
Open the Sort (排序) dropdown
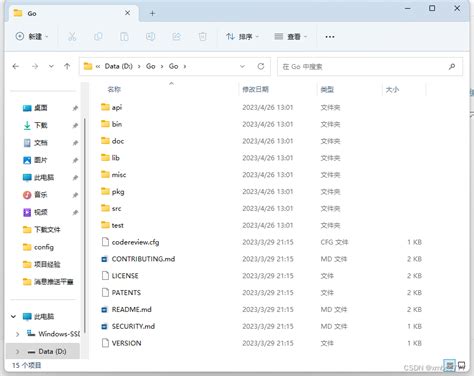(242, 36)
